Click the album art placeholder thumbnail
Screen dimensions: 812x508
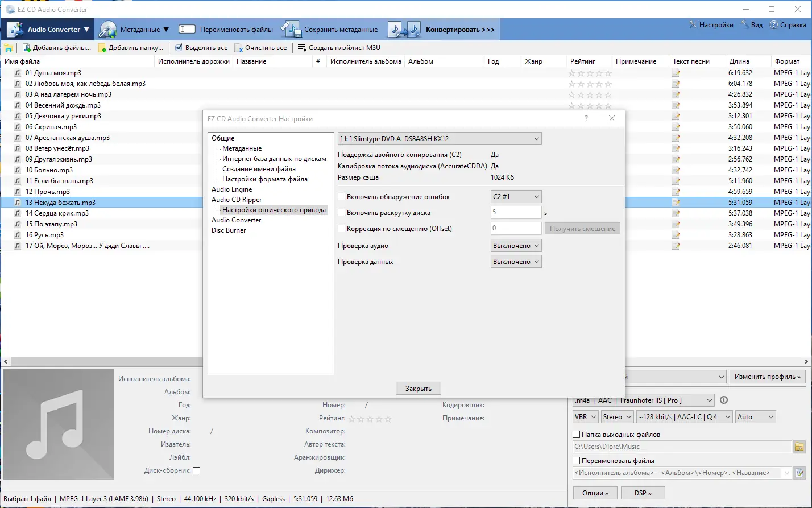(59, 424)
